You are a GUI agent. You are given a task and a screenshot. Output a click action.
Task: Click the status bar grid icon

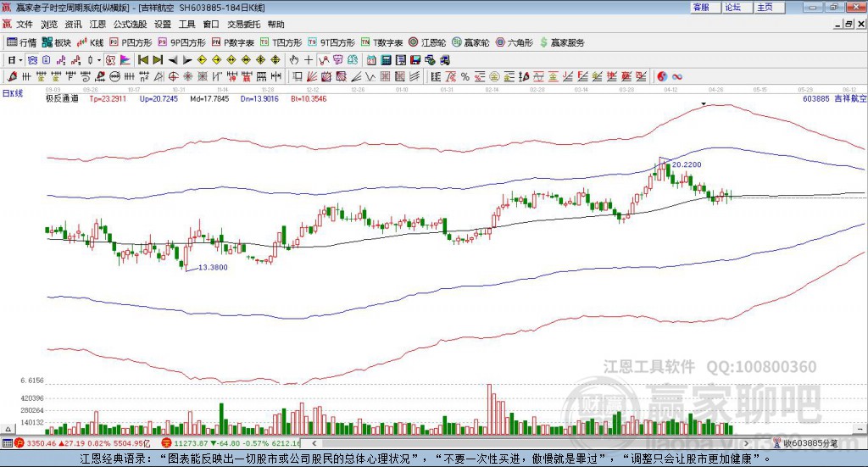[7, 443]
